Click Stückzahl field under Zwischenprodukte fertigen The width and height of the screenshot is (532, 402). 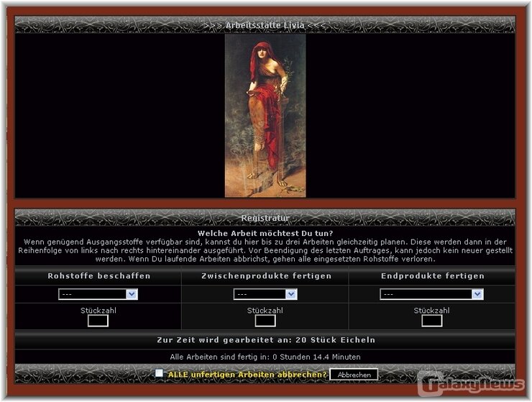click(265, 321)
